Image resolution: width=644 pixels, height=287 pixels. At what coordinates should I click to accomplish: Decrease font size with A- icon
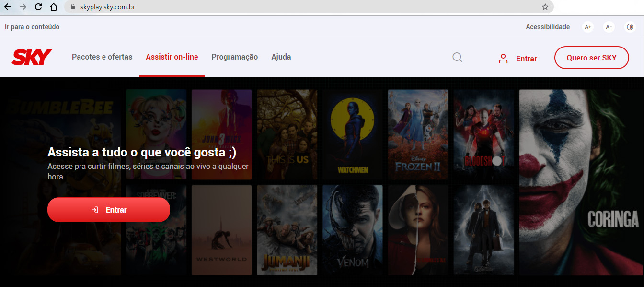pyautogui.click(x=609, y=27)
